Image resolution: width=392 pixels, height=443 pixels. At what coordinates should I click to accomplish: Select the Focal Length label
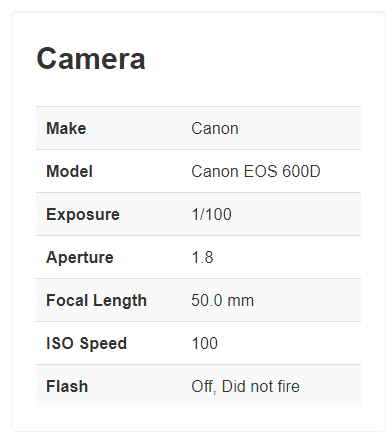click(96, 300)
